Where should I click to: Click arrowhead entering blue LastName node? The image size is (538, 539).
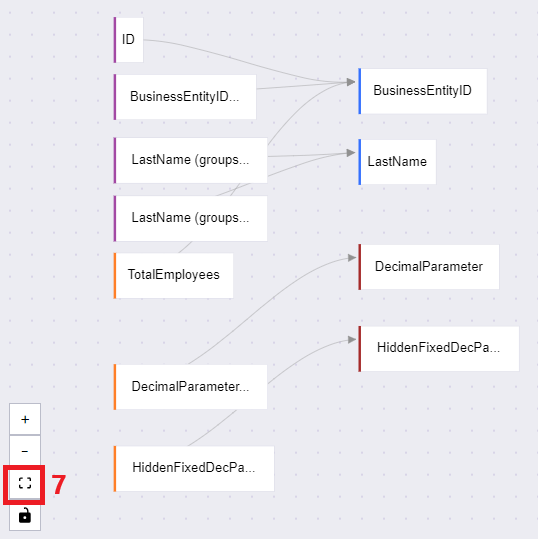(x=351, y=153)
